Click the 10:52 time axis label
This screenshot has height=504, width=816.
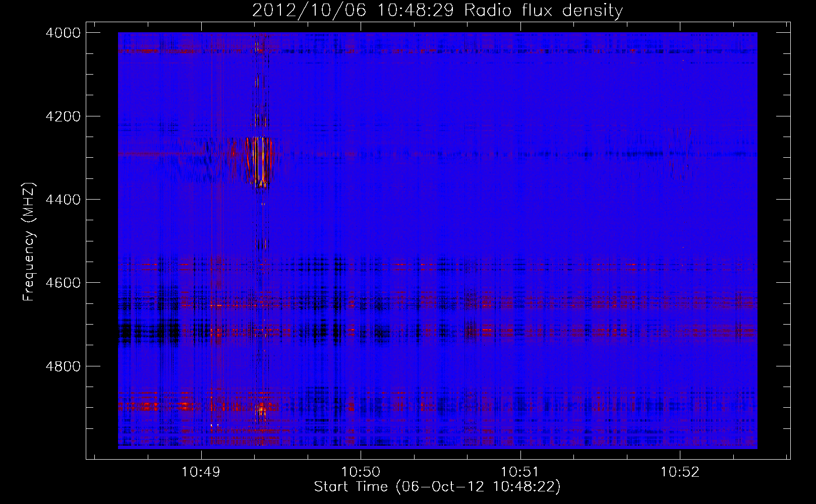[680, 472]
